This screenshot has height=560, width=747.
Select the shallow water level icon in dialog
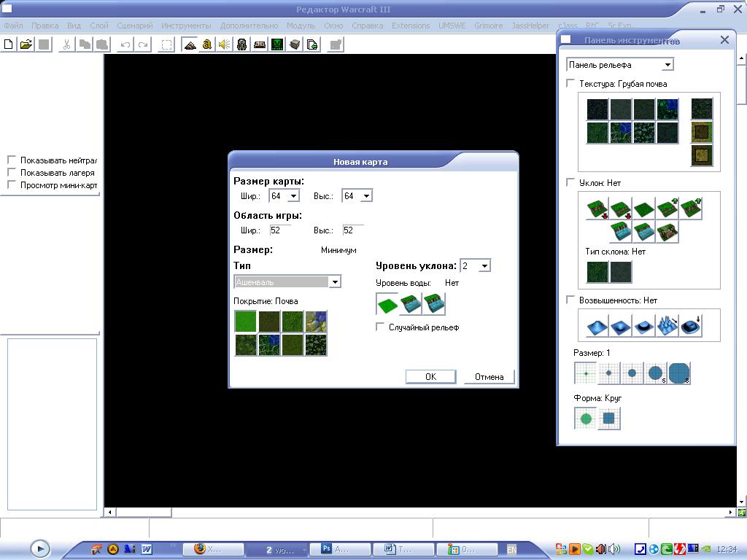coord(411,304)
